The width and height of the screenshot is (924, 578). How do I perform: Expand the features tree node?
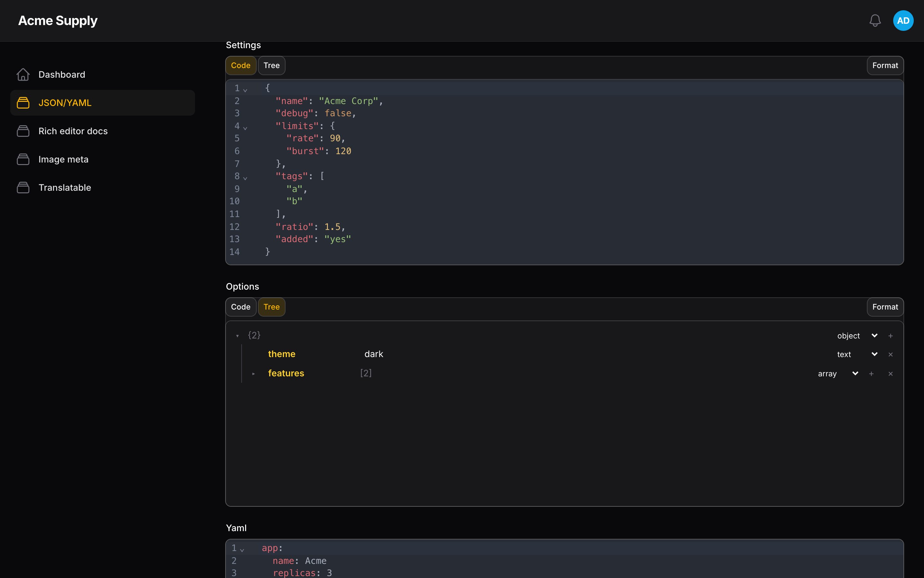click(x=253, y=373)
